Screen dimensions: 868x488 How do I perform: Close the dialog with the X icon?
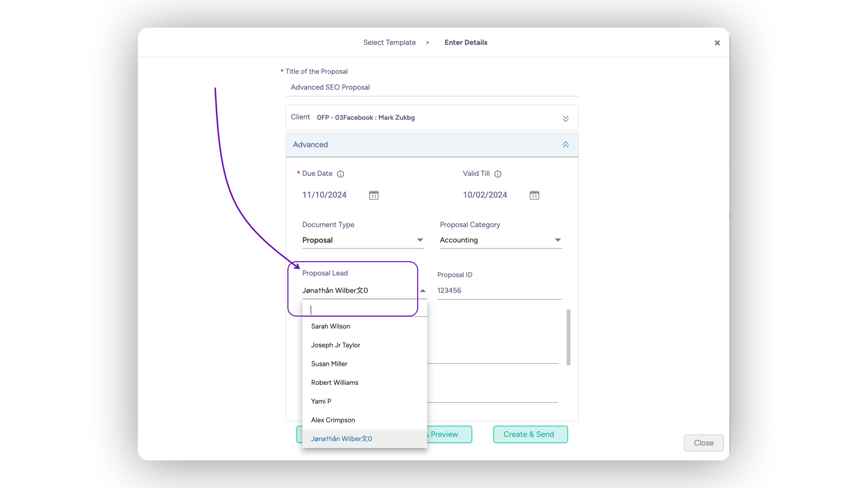[717, 43]
